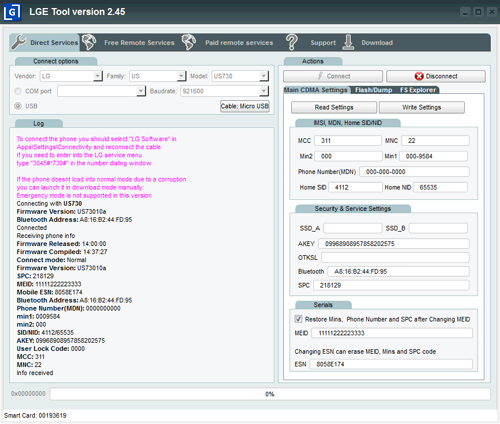Open the Free Remote Services tab
The height and width of the screenshot is (424, 500).
(x=130, y=42)
